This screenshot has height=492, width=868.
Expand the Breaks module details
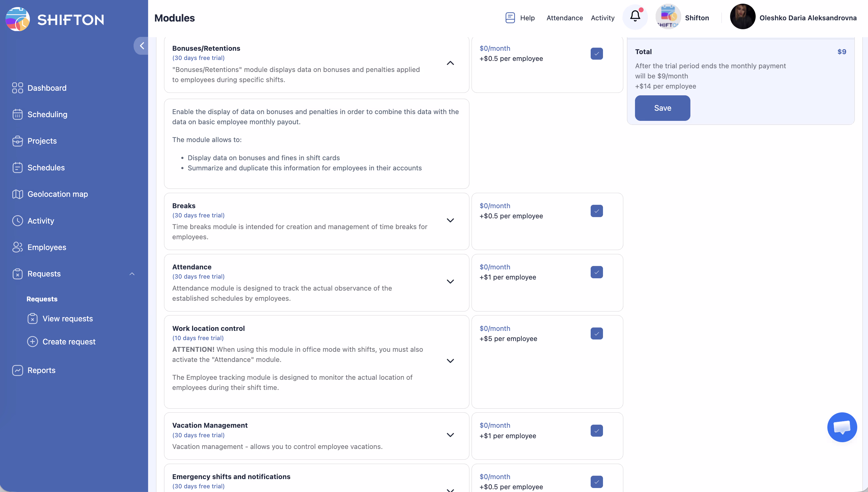(x=450, y=220)
